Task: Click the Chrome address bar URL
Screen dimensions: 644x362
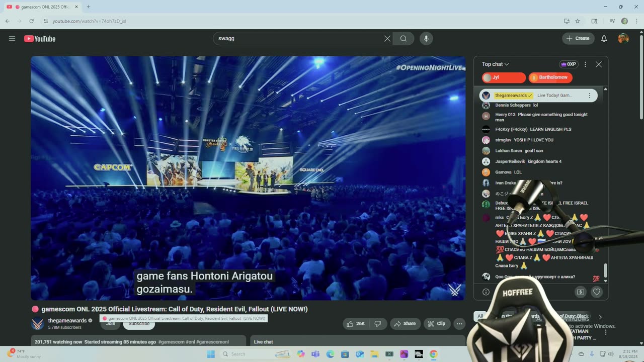Action: pos(90,21)
